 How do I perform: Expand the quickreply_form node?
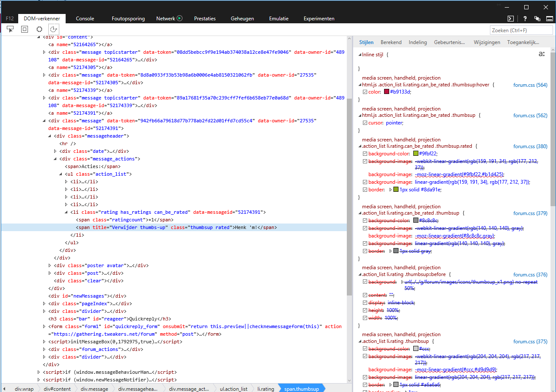click(x=44, y=326)
